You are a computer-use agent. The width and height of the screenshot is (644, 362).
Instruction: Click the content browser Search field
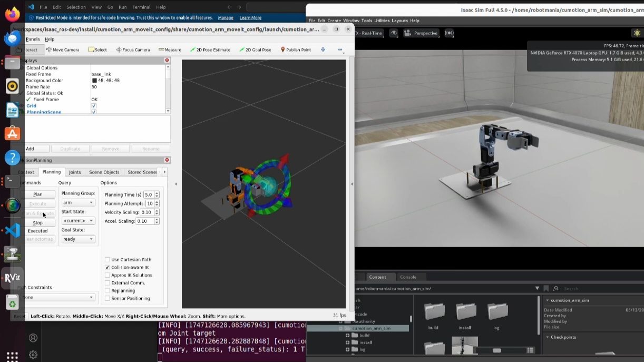pos(598,289)
